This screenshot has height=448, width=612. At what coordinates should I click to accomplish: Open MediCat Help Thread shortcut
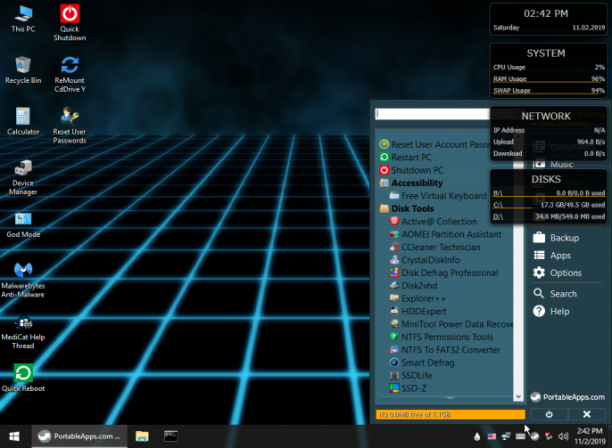pos(23,332)
